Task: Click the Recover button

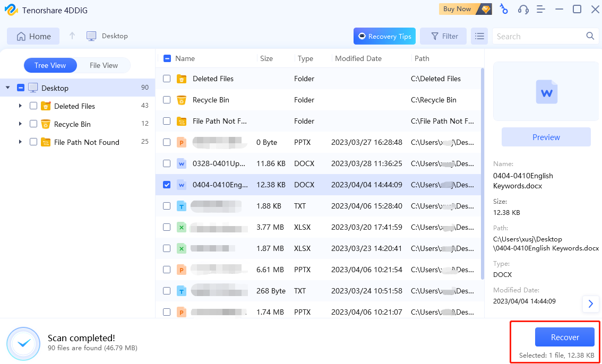Action: point(564,337)
